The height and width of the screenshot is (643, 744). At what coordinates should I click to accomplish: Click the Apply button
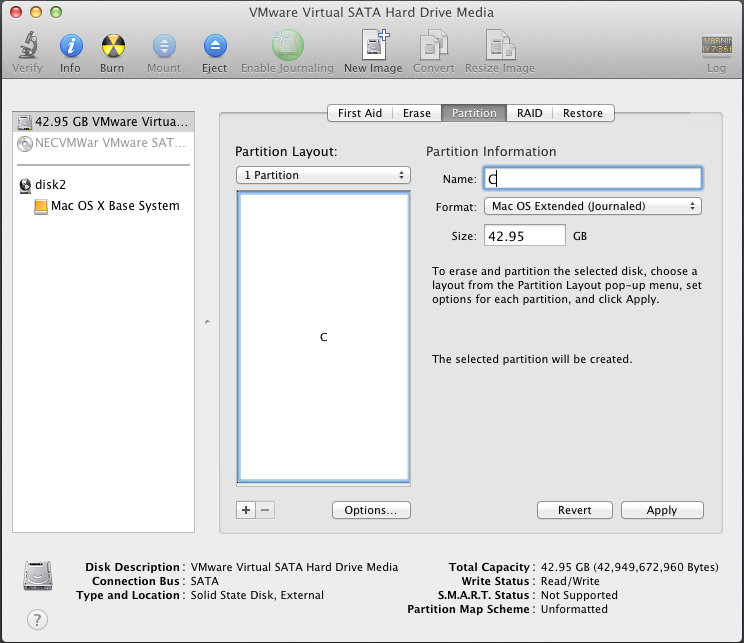(x=662, y=510)
